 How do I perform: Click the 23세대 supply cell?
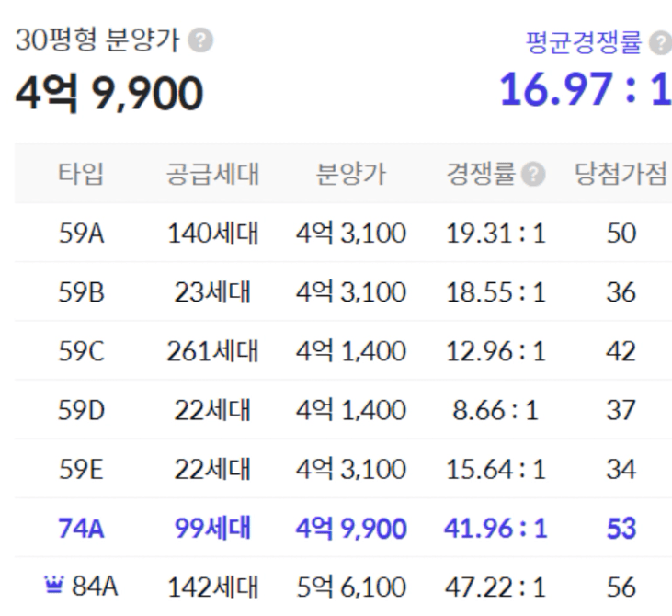click(x=212, y=292)
